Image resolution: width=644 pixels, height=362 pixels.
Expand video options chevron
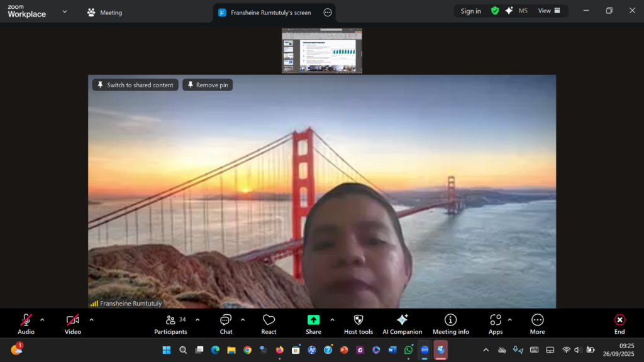tap(91, 320)
